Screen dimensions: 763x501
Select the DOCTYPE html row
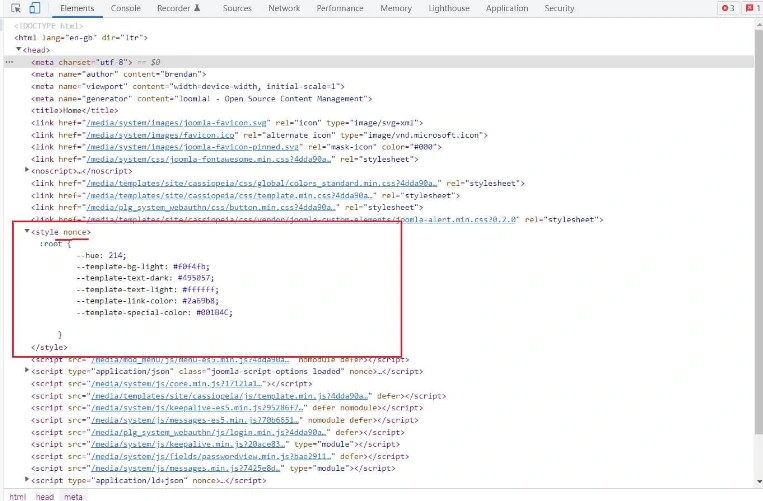pyautogui.click(x=379, y=26)
